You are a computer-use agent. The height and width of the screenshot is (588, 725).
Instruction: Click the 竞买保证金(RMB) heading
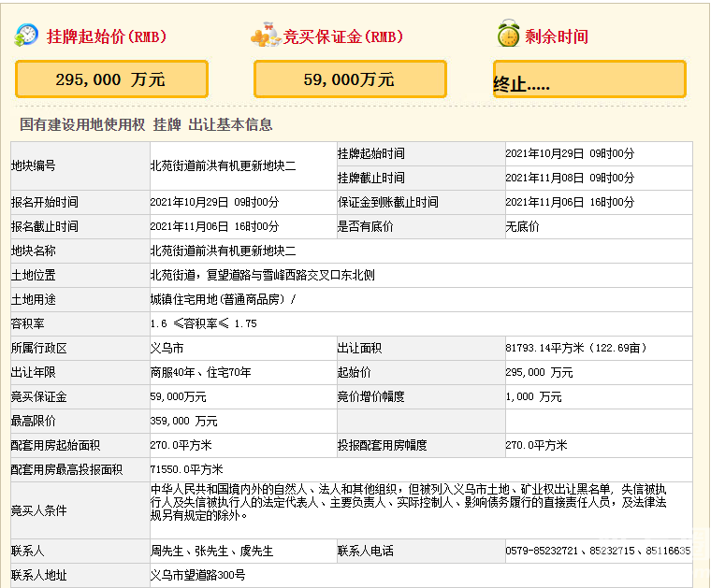coord(343,37)
